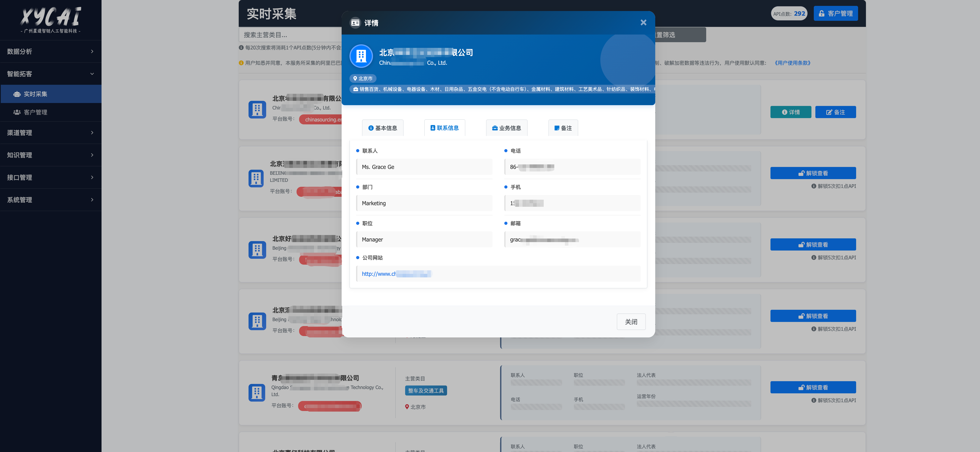Viewport: 980px width, 452px height.
Task: Click building icon of BEIJING LIMITED card
Action: click(x=256, y=178)
